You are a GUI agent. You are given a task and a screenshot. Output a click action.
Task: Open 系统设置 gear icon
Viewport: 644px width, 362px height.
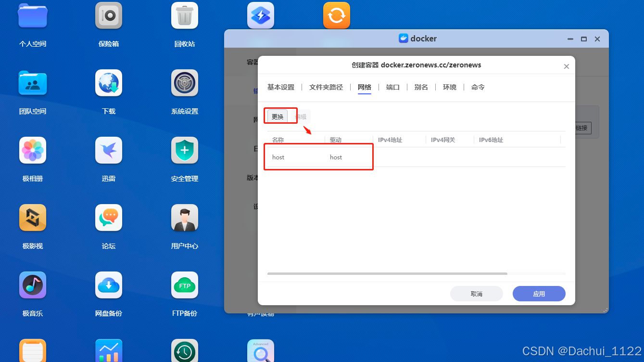[x=185, y=83]
